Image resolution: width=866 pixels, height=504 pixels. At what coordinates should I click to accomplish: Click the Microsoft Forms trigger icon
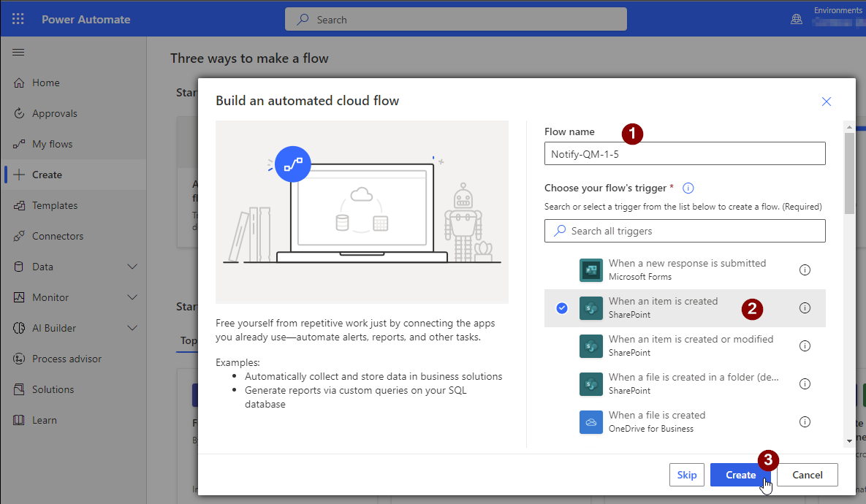click(591, 270)
